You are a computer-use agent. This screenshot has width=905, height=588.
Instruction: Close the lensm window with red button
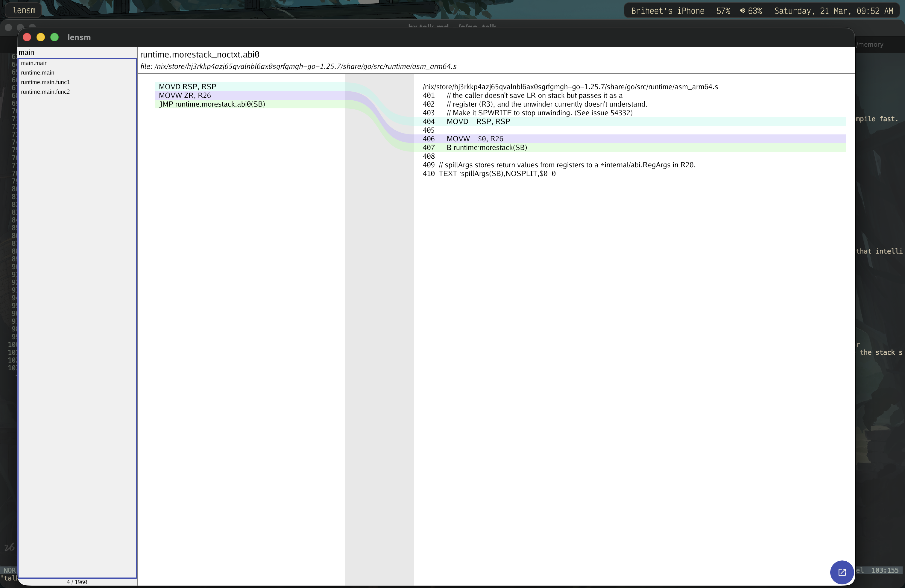coord(27,37)
